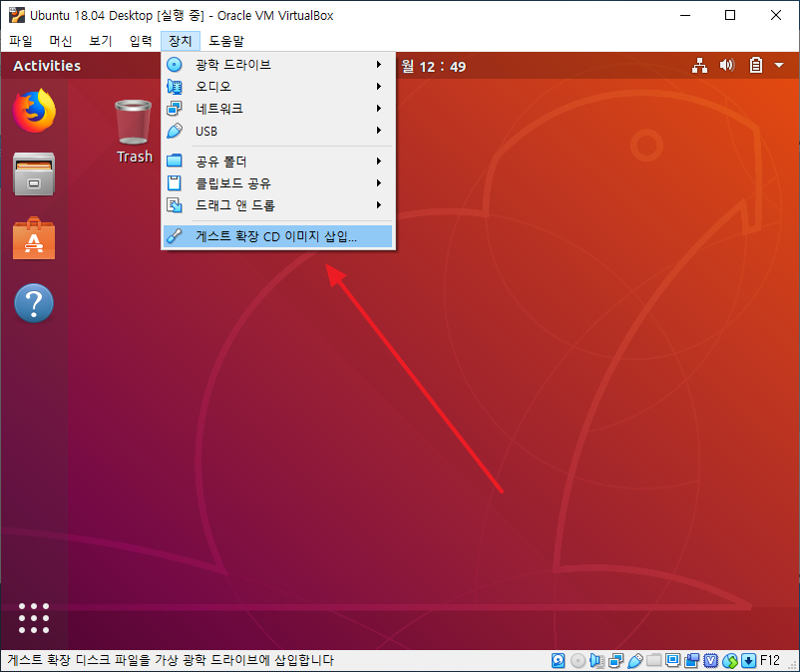Select 게스트 확장 CD 이미지 삽입
800x672 pixels.
pos(278,236)
